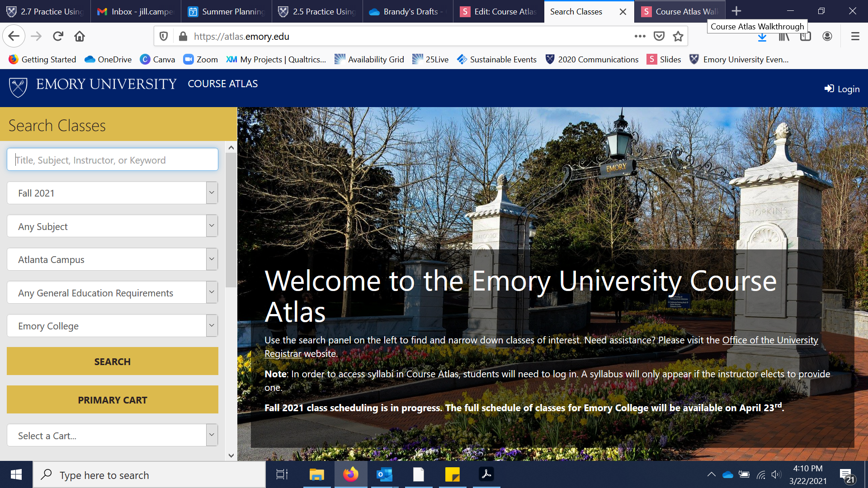
Task: Open Adobe Acrobat from the taskbar
Action: pos(486,474)
